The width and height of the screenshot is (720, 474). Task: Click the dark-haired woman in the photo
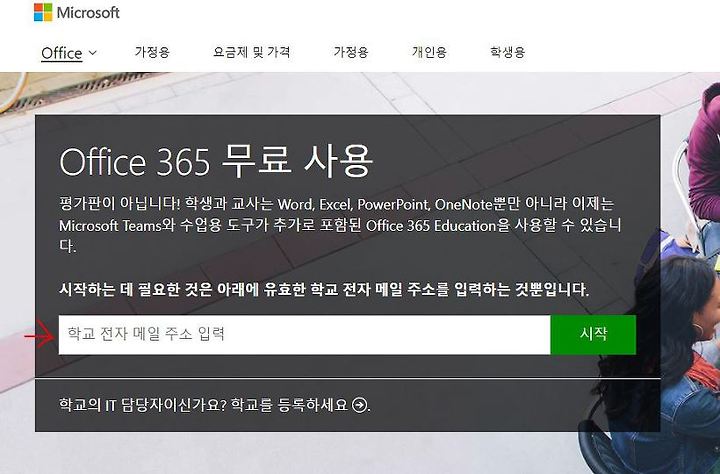(x=675, y=367)
